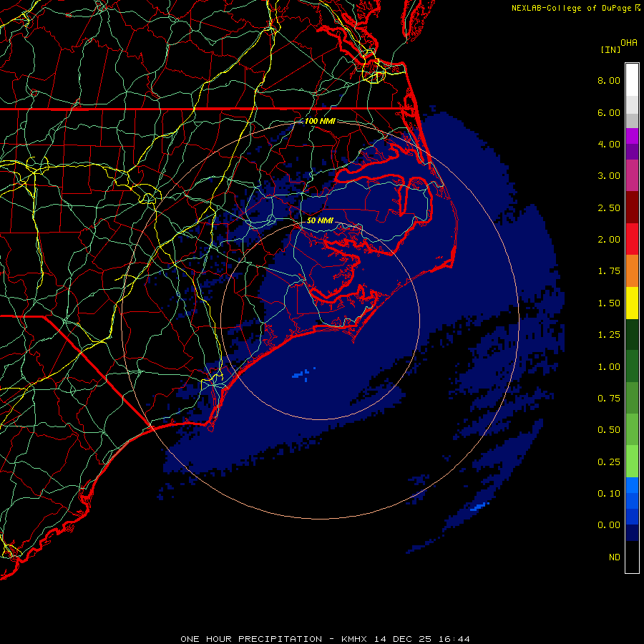644x644 pixels.
Task: Click the OHA product label above legend
Action: [628, 43]
